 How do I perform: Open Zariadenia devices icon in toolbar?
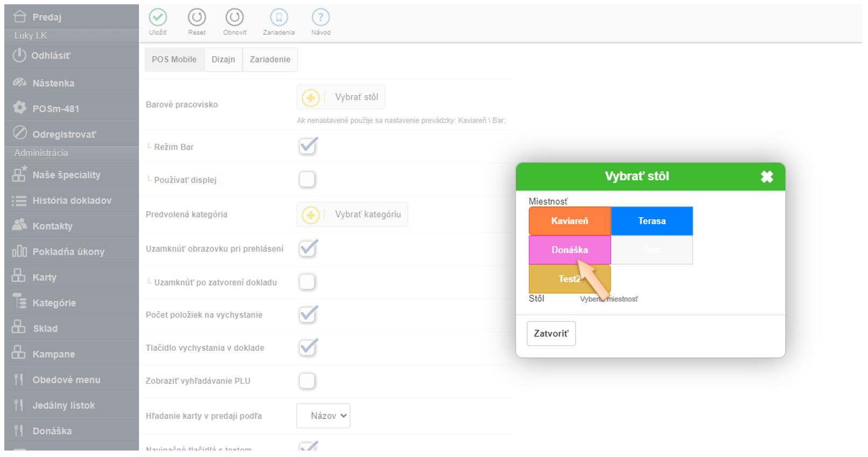(278, 18)
